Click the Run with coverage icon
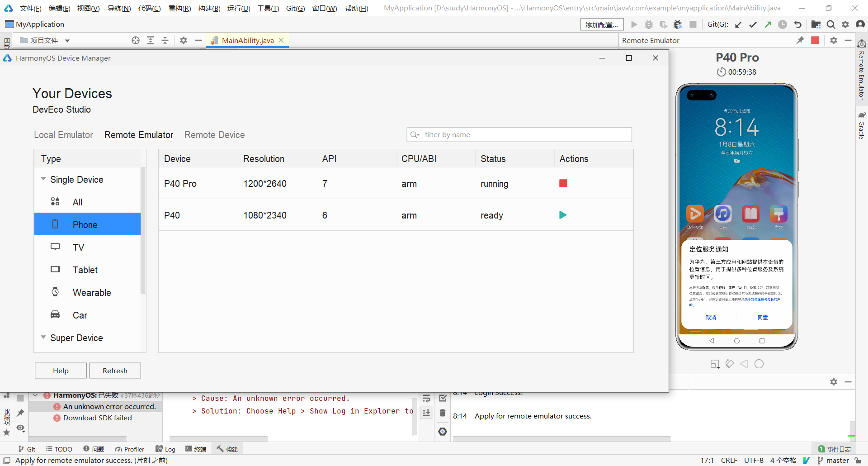 [663, 24]
